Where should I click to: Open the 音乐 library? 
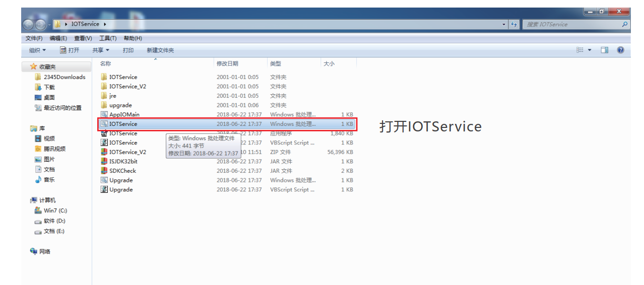(x=45, y=180)
